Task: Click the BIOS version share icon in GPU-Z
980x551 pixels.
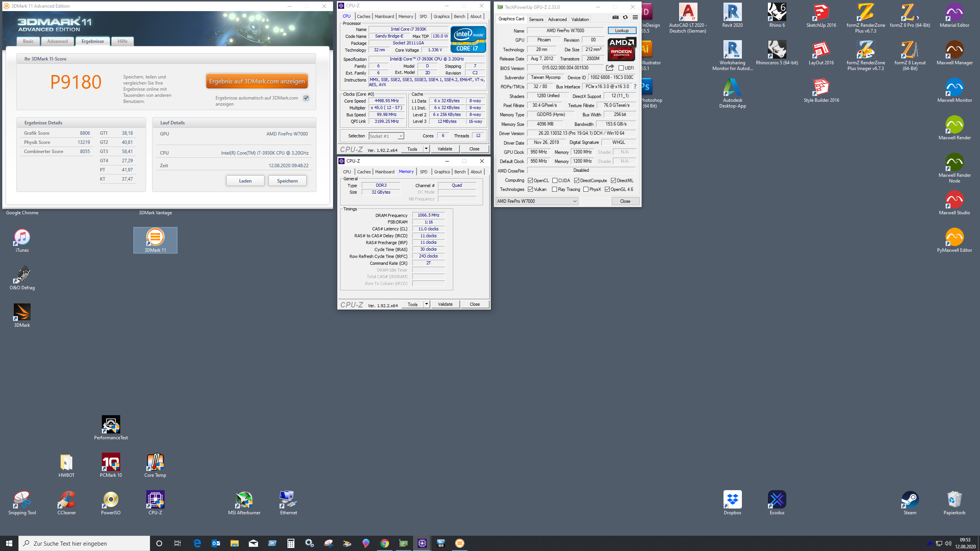Action: tap(610, 68)
